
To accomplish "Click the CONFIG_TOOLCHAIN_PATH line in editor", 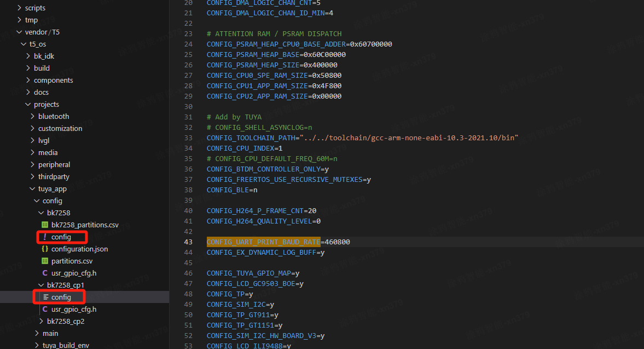I will tap(361, 138).
